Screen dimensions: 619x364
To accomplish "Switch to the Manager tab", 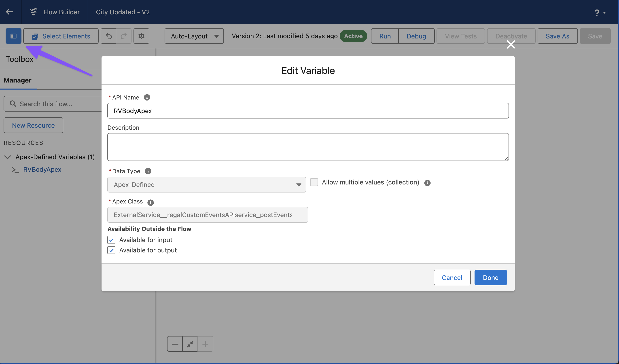I will [x=18, y=80].
